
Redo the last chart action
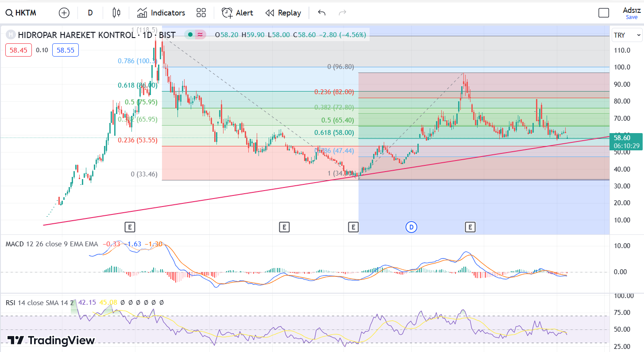coord(342,13)
